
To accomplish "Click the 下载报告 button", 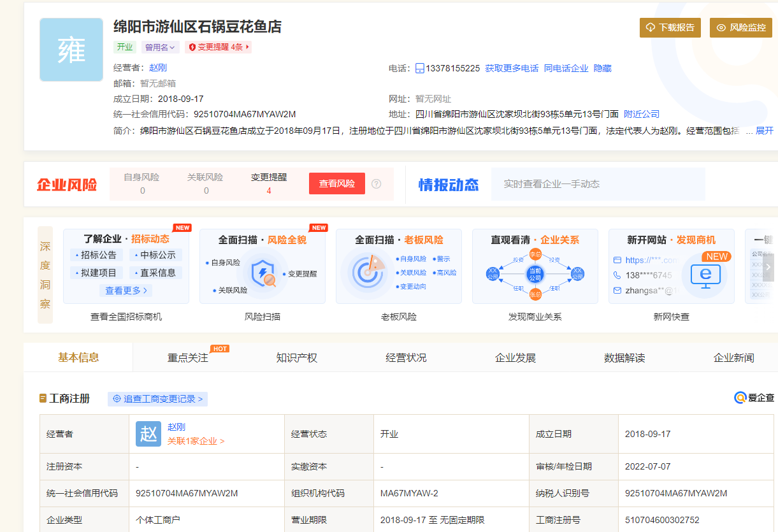I will (x=670, y=27).
